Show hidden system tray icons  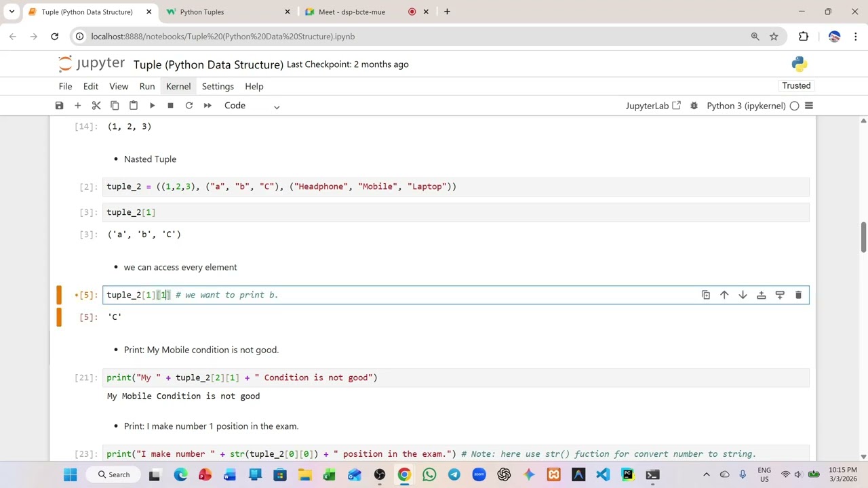(x=706, y=474)
